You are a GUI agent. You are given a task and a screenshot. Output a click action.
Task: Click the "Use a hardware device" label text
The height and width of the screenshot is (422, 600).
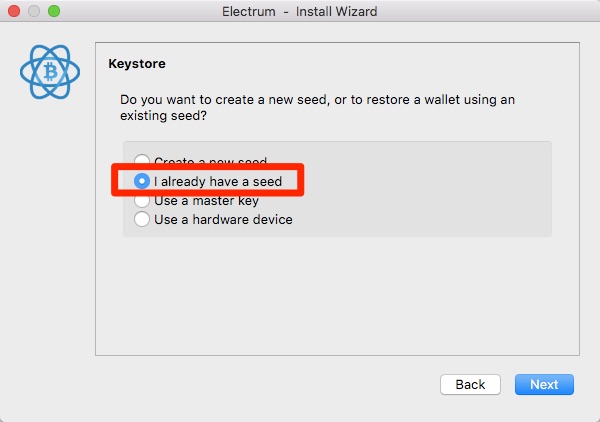click(x=223, y=220)
